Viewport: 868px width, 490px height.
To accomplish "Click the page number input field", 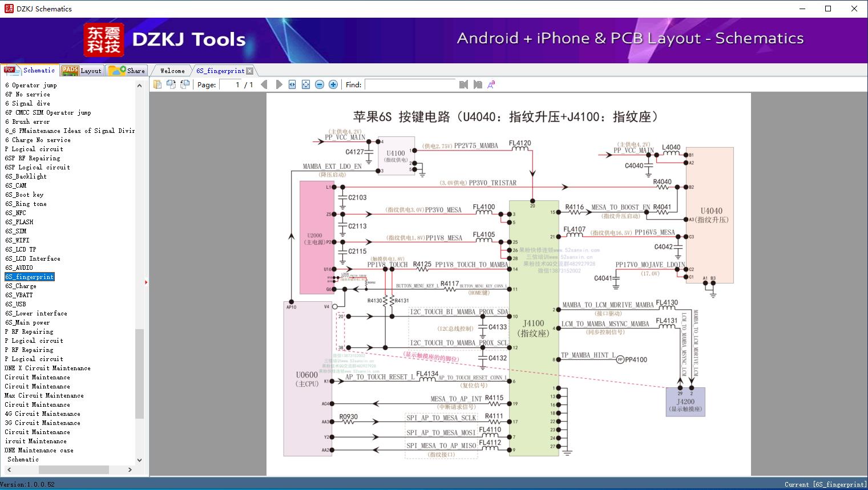I will (231, 84).
